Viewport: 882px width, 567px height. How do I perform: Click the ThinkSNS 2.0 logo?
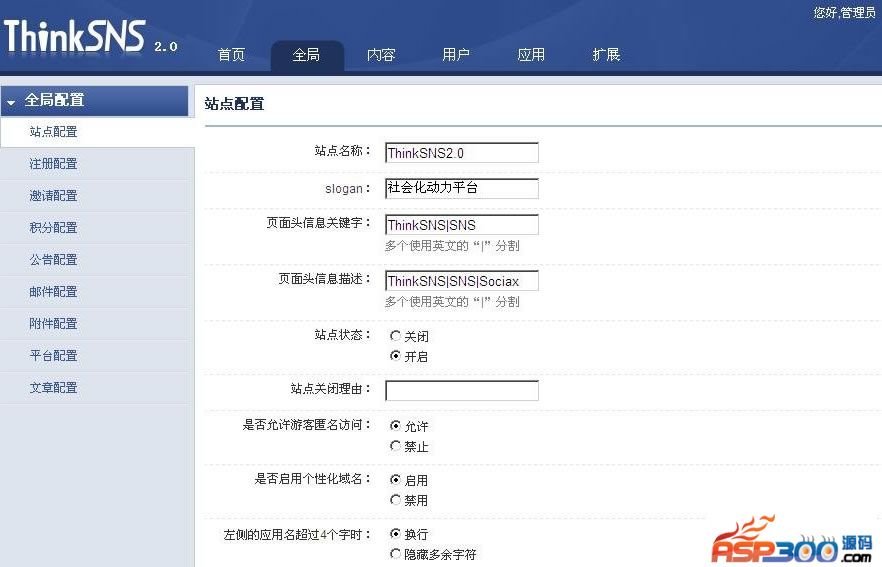[x=91, y=37]
